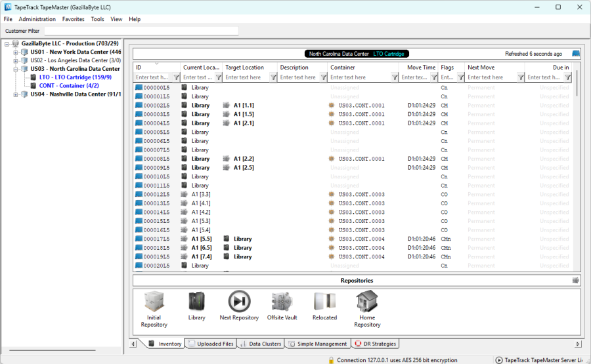This screenshot has width=591, height=364.
Task: Collapse the GazillaByte LLC Production tree node
Action: (7, 44)
